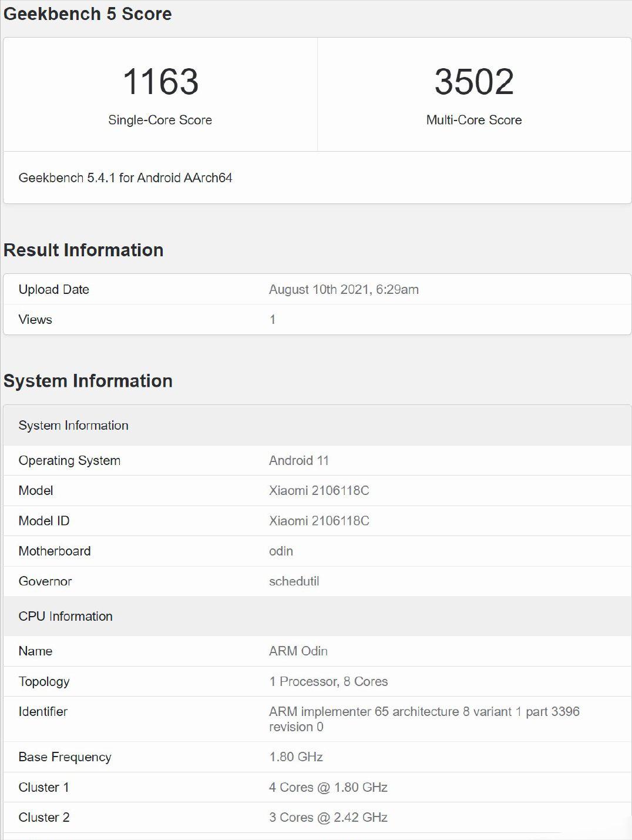Viewport: 632px width, 840px height.
Task: Select the Single-Core Score label
Action: (160, 120)
